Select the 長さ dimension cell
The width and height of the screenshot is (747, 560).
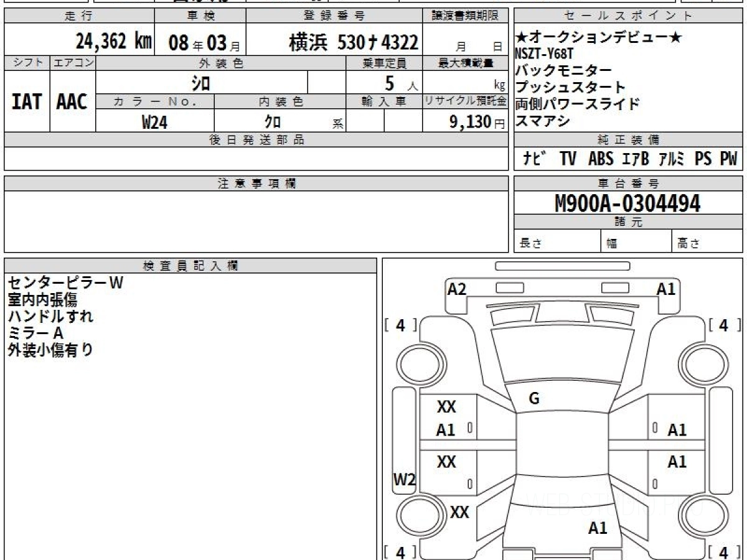tap(558, 241)
